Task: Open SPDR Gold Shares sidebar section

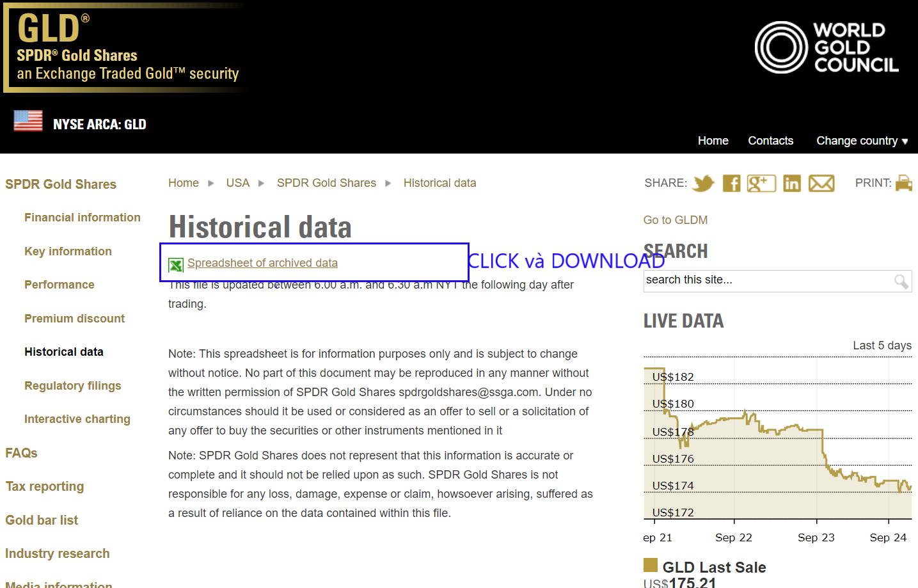Action: pyautogui.click(x=61, y=184)
